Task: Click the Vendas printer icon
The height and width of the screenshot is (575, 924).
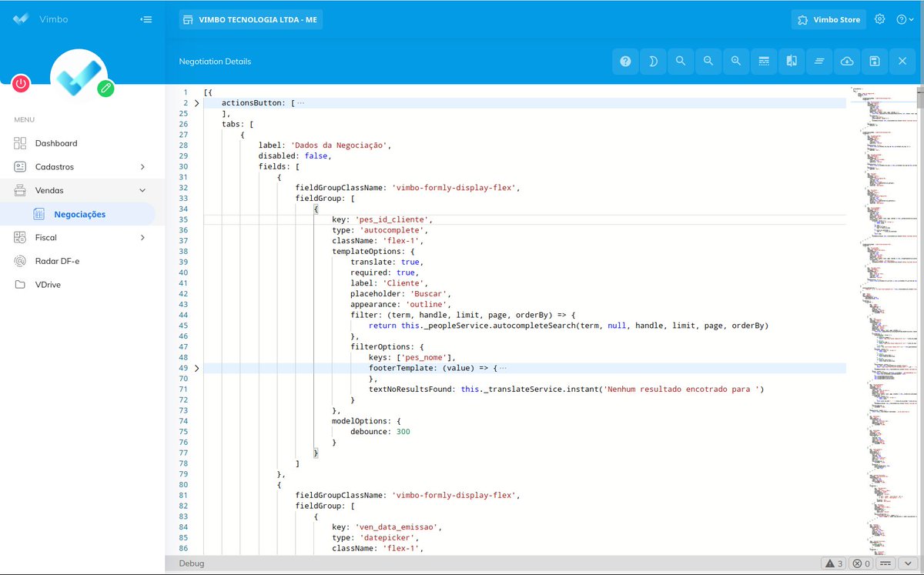Action: [20, 190]
